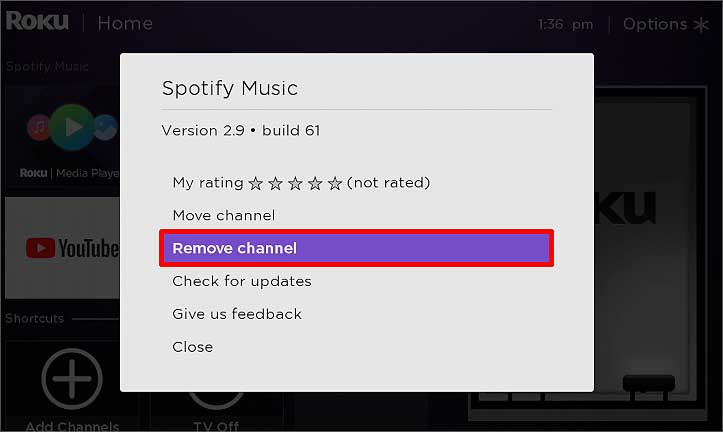Viewport: 723px width, 432px height.
Task: Select the YouTube channel tile
Action: [62, 248]
